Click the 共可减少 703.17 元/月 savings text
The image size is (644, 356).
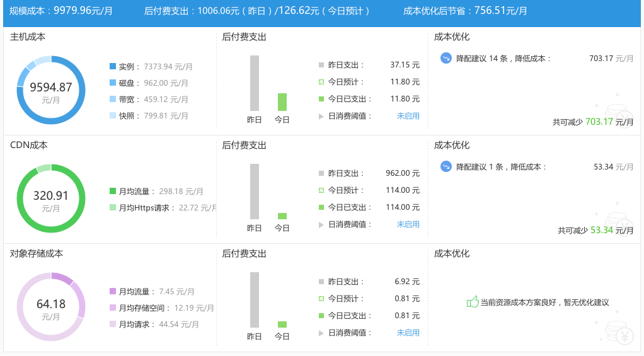tap(593, 122)
